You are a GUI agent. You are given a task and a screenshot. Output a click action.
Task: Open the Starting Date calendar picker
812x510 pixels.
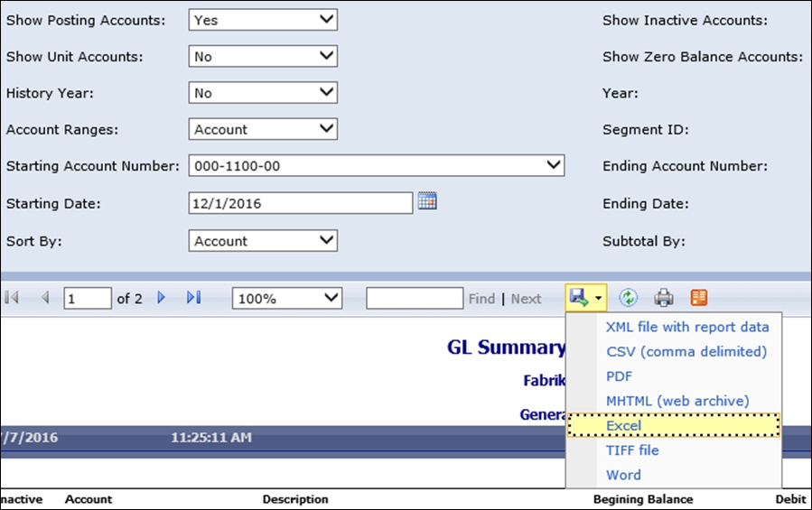pos(427,201)
